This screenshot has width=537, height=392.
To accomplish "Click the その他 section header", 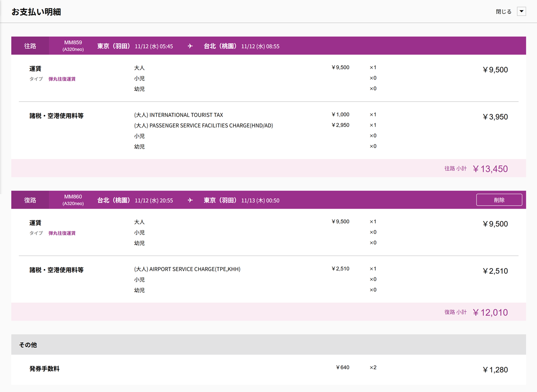I will pos(28,345).
